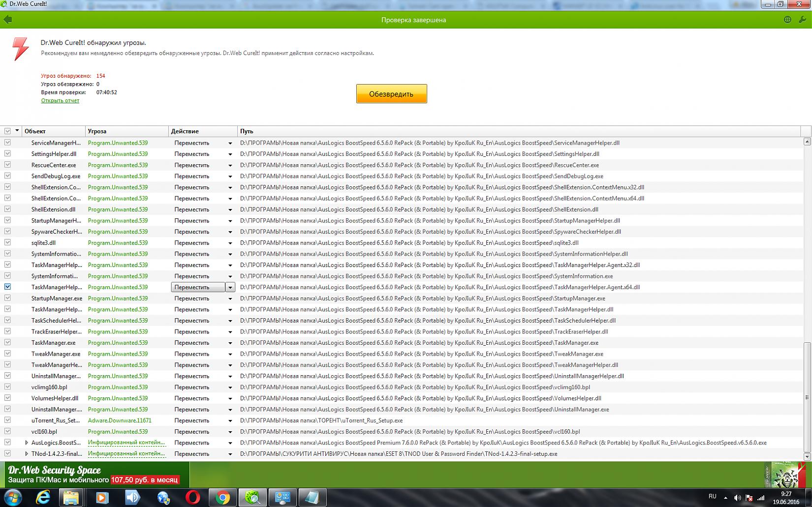Open the tray clock showing 9:27
Image resolution: width=812 pixels, height=507 pixels.
(786, 498)
